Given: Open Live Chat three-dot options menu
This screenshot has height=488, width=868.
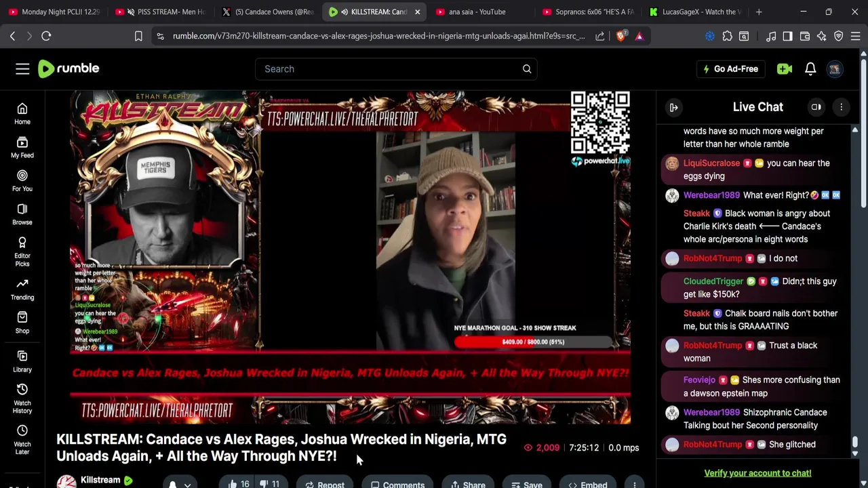Looking at the screenshot, I should tap(842, 107).
